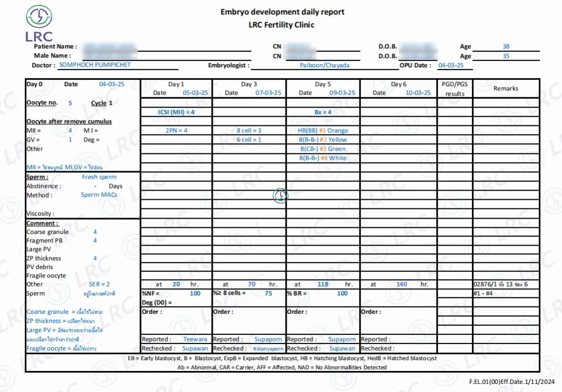
Task: Click the Day 6 date 10-03-25
Action: point(418,93)
